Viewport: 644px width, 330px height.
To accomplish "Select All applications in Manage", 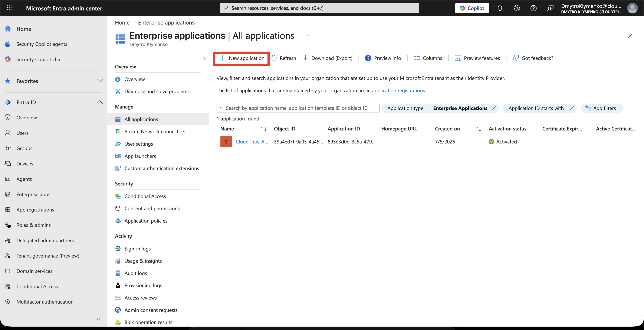I will coord(141,119).
